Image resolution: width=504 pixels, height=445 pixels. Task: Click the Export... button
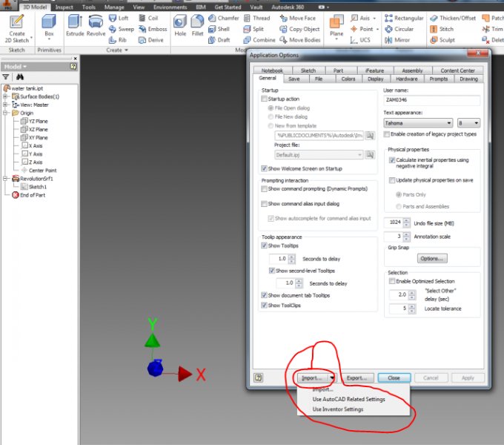pos(357,378)
